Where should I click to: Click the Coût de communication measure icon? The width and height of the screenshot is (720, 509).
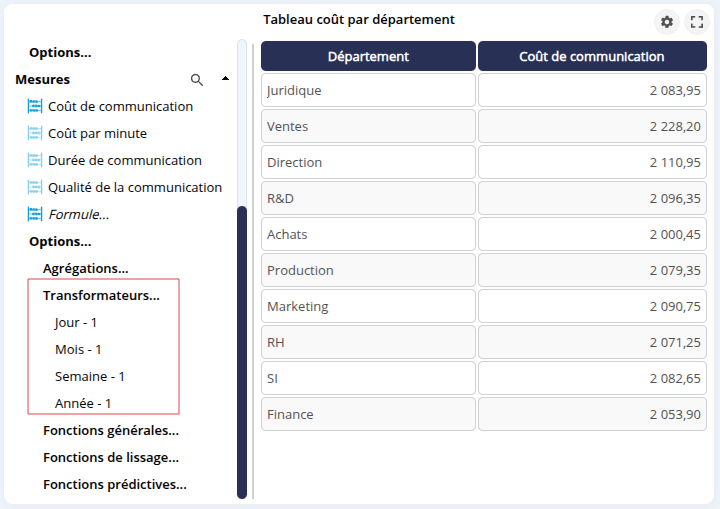35,106
